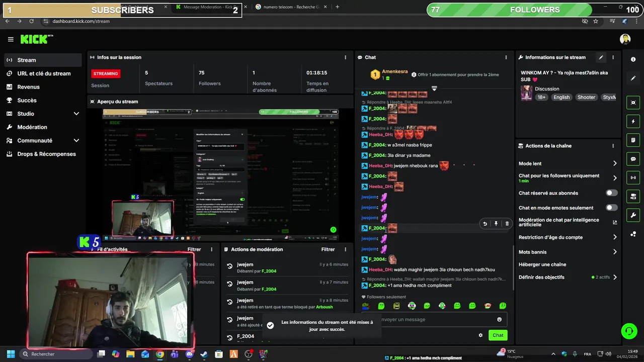
Task: Collapse the pinned chat banner chevron
Action: click(434, 88)
